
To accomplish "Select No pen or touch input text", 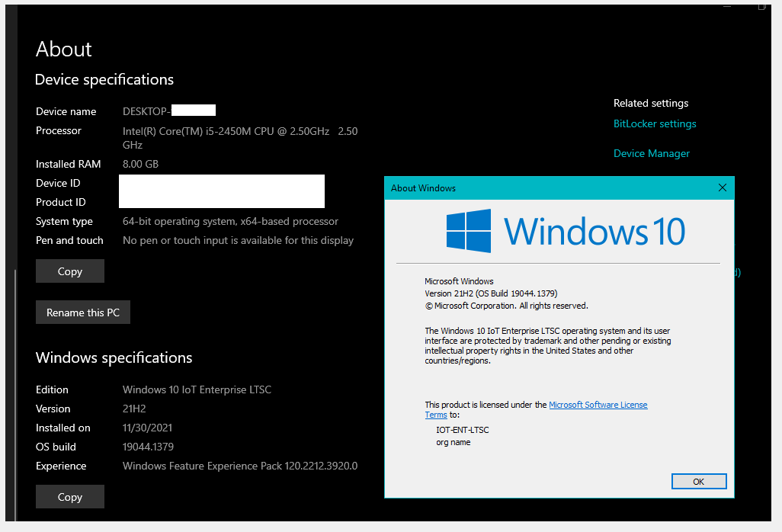I will [238, 240].
